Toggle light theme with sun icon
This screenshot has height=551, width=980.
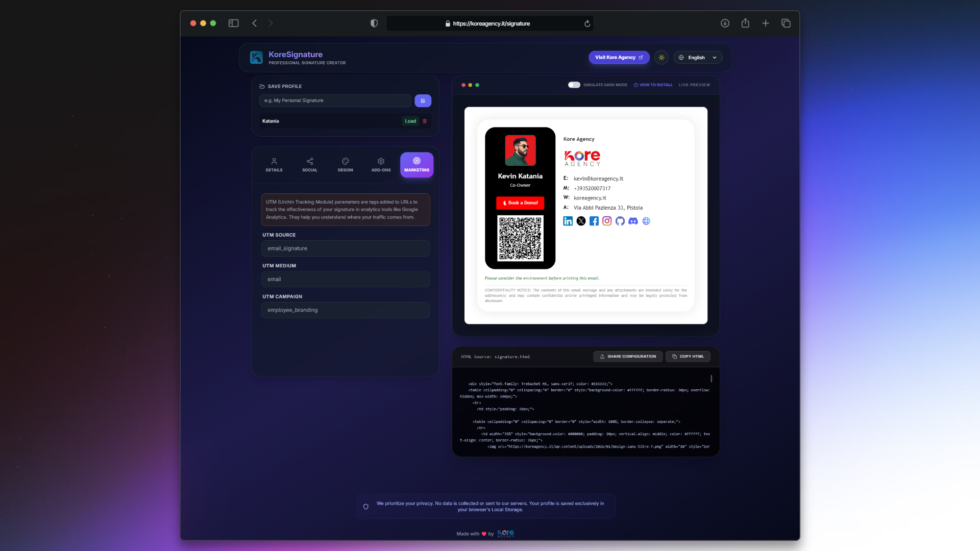coord(661,58)
